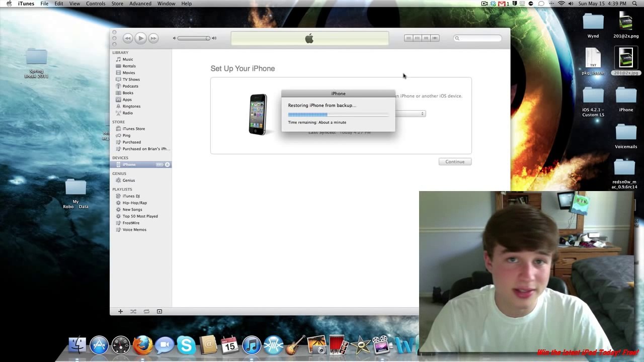
Task: Open the File menu
Action: pos(44,4)
